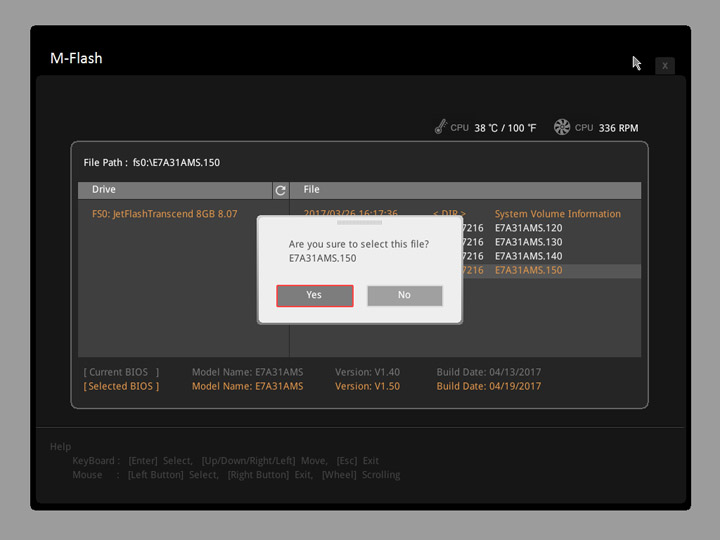This screenshot has height=540, width=720.
Task: Refresh the drive list icon
Action: coord(281,190)
